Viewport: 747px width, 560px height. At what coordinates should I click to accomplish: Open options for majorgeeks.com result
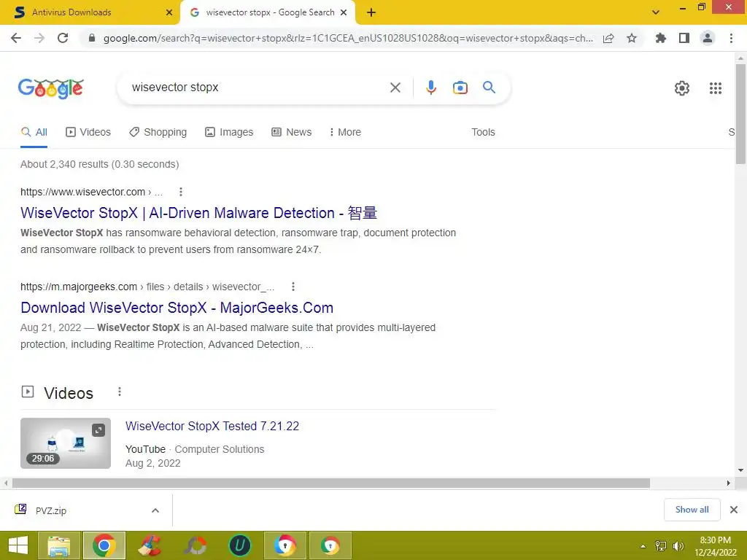click(293, 287)
